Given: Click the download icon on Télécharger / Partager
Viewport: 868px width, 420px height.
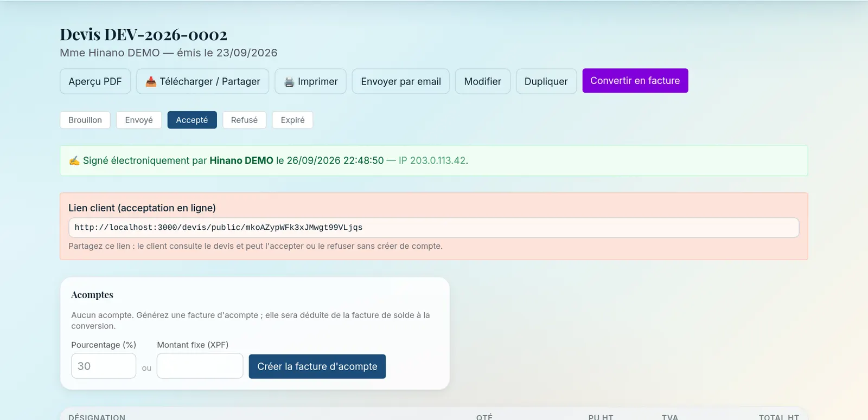Looking at the screenshot, I should click(151, 81).
